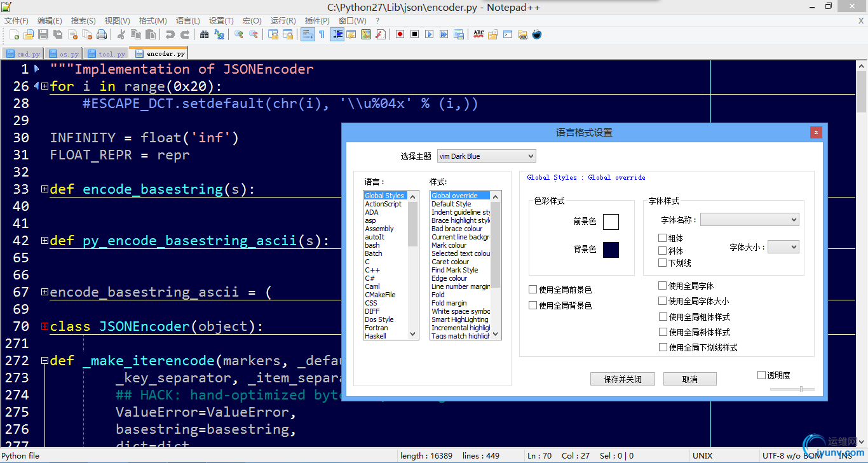Open the 文件(F) menu

pos(17,21)
